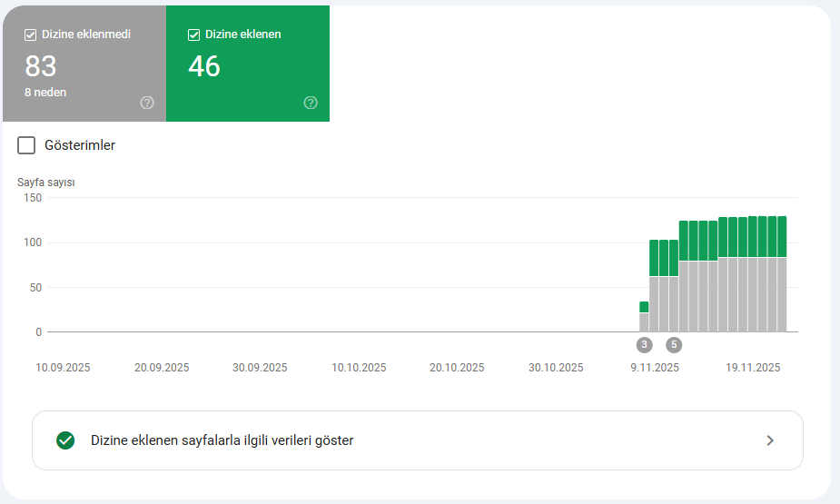The width and height of the screenshot is (840, 504).
Task: Uncheck the Dizine eklenmedi checkbox
Action: [30, 35]
